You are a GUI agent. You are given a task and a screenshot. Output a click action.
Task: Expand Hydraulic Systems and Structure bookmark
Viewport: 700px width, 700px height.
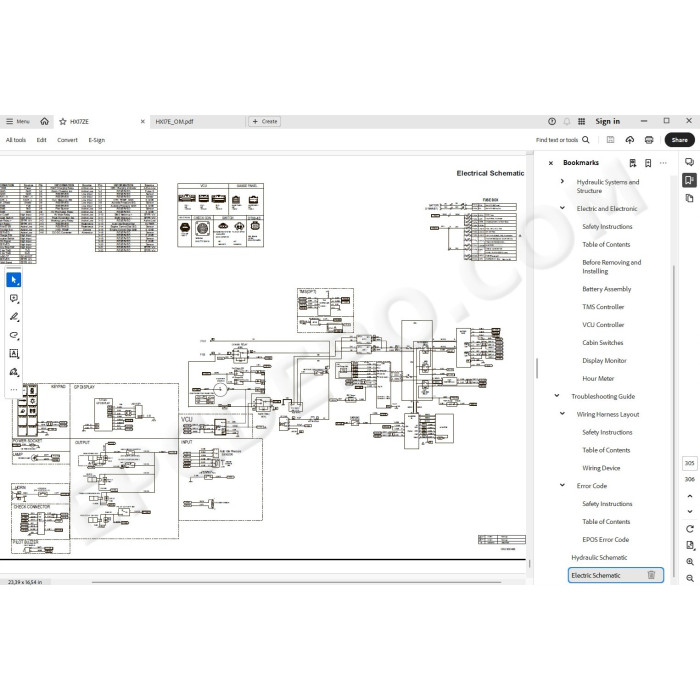pyautogui.click(x=562, y=182)
